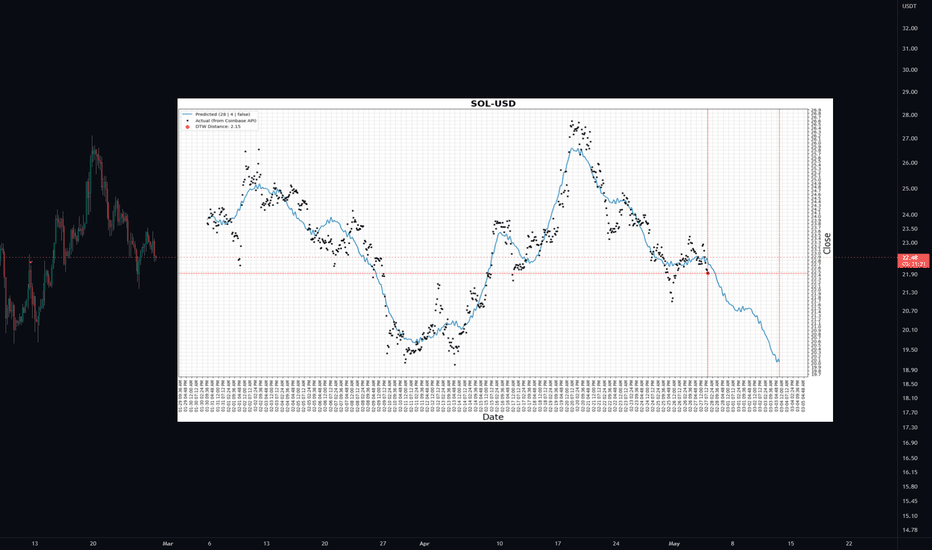Click the 23.00 price axis label

[909, 243]
